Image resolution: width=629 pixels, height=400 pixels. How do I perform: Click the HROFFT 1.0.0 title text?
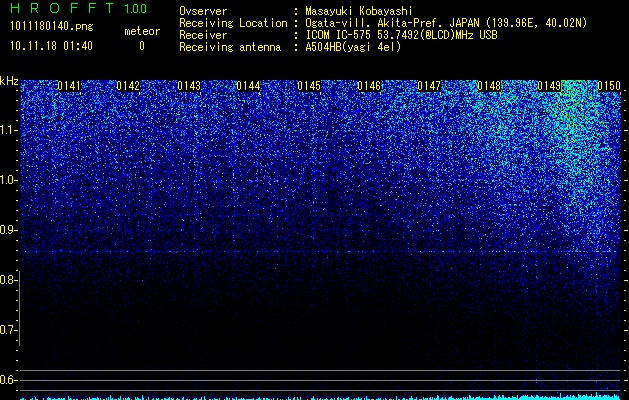click(79, 8)
